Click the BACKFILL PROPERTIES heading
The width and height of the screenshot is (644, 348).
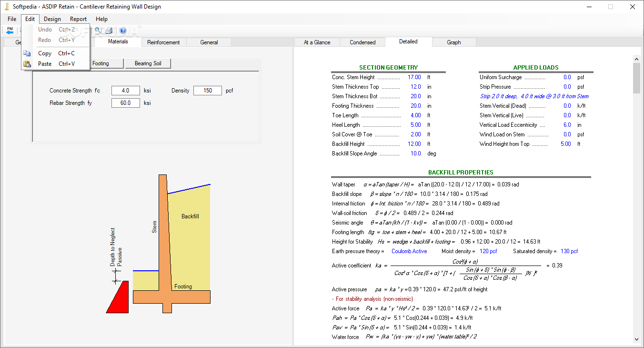click(461, 173)
